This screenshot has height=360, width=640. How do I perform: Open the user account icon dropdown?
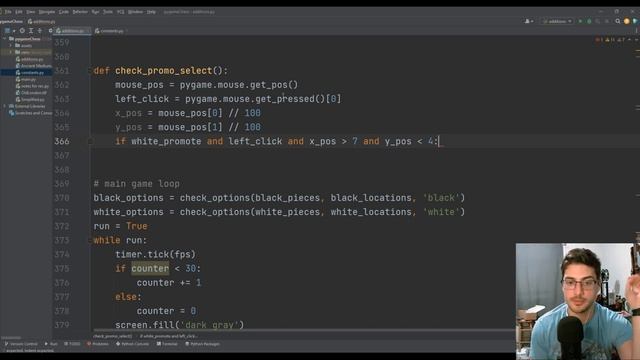click(x=529, y=21)
